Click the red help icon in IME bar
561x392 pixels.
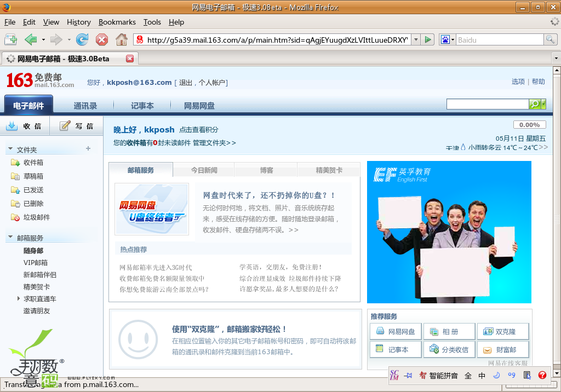tap(542, 375)
